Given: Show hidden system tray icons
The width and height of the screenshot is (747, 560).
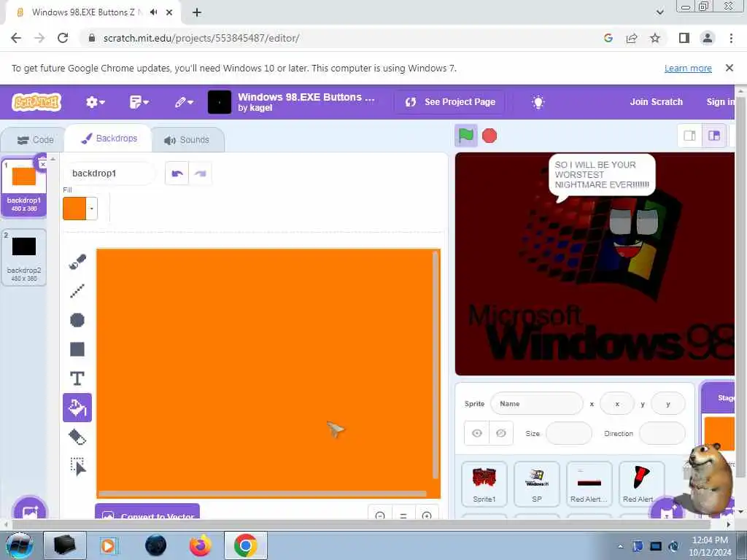Looking at the screenshot, I should [620, 546].
